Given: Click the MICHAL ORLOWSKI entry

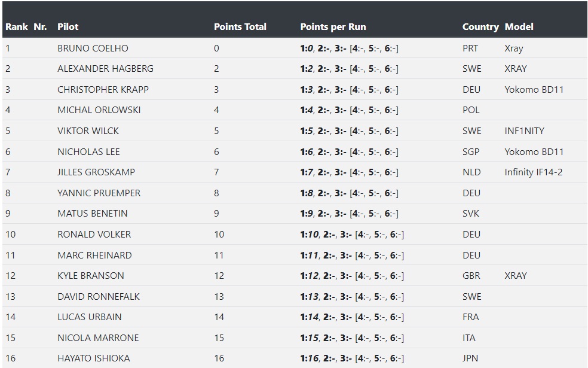Looking at the screenshot, I should click(99, 110).
